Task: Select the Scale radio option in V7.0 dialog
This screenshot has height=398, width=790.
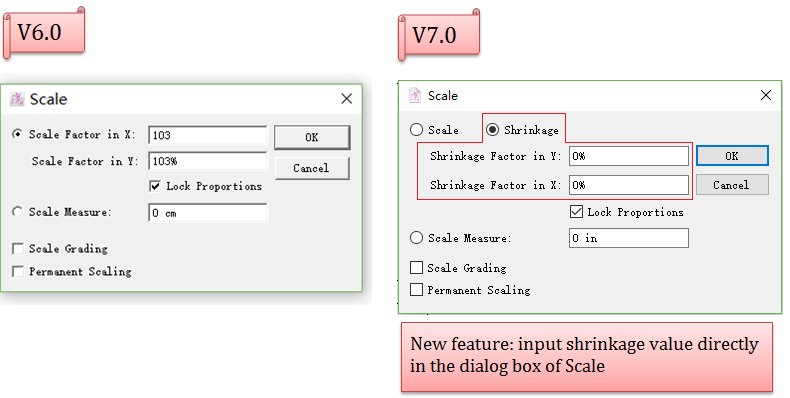Action: (416, 130)
